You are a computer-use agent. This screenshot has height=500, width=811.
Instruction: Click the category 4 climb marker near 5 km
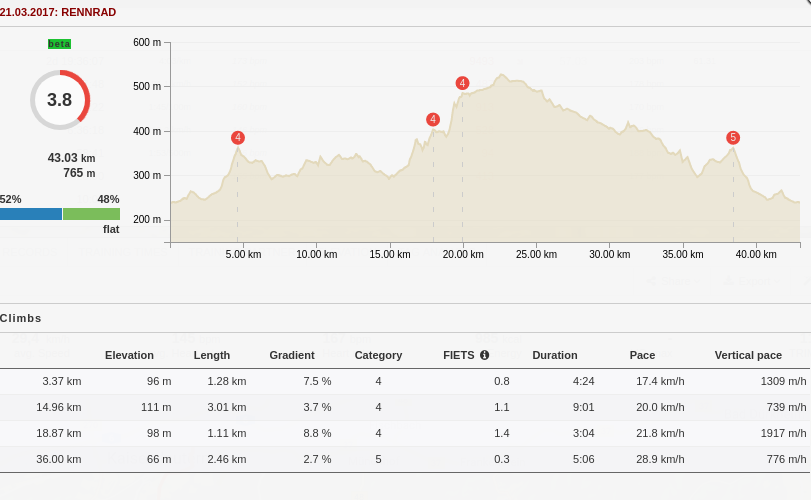coord(237,138)
